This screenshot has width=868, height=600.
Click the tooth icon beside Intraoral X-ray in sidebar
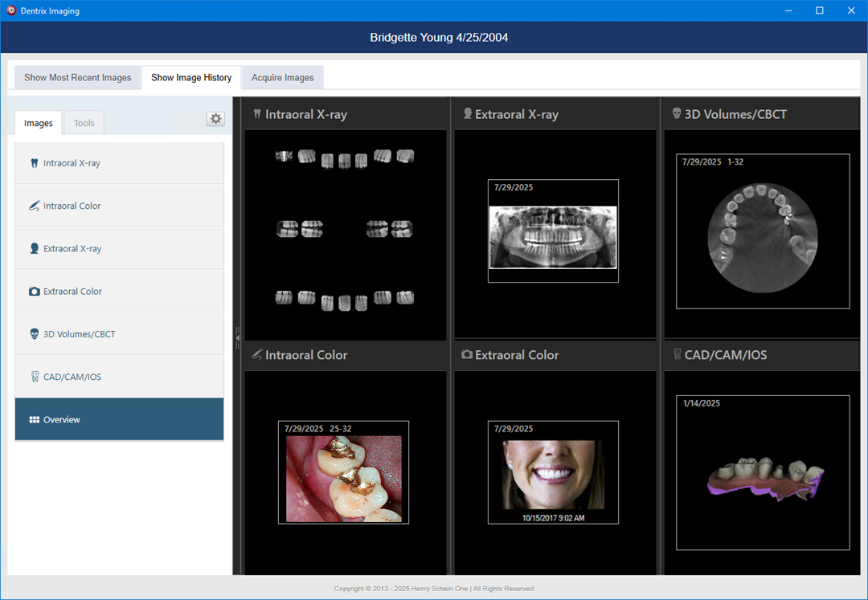pos(35,163)
